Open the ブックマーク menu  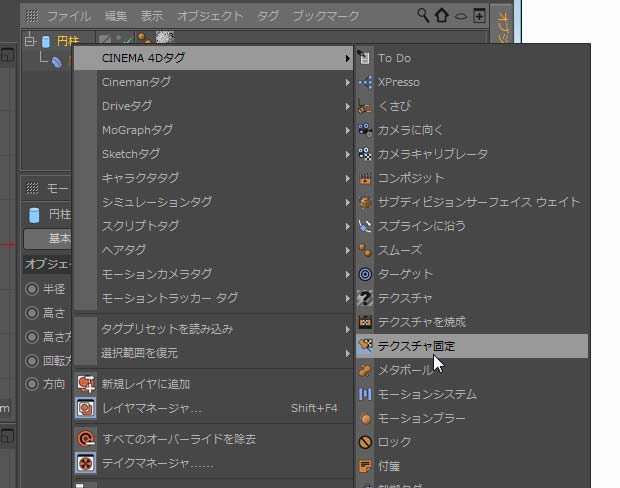pyautogui.click(x=326, y=16)
